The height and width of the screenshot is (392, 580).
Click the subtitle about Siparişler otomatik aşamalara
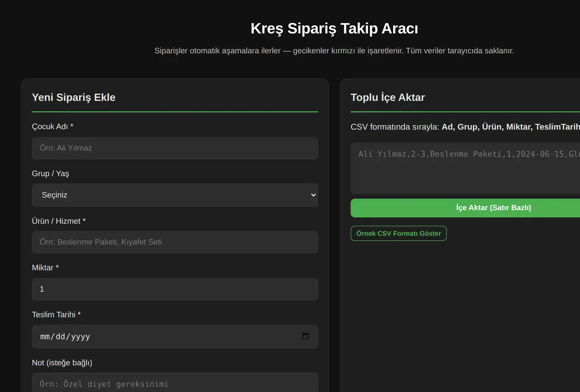(334, 51)
